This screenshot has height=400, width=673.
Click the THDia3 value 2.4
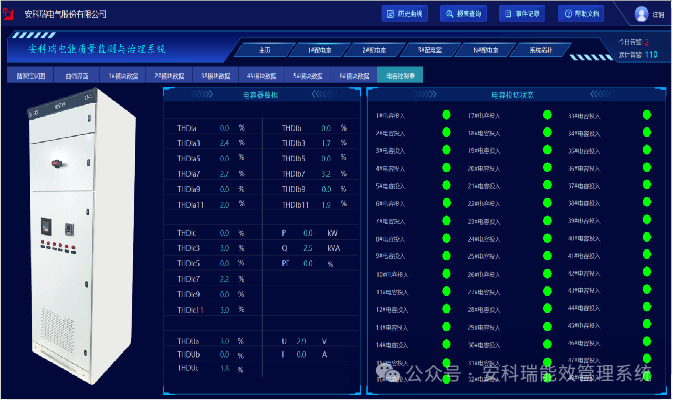(x=224, y=143)
